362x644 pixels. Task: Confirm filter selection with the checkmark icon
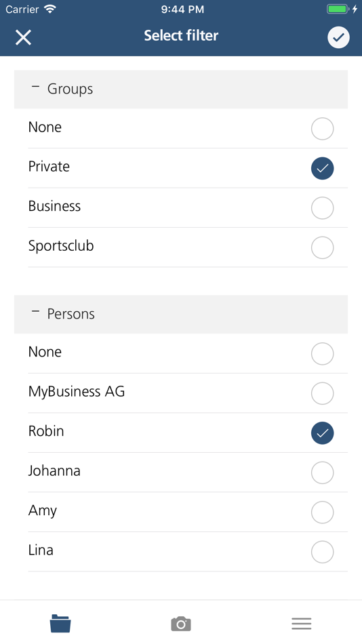pos(338,37)
